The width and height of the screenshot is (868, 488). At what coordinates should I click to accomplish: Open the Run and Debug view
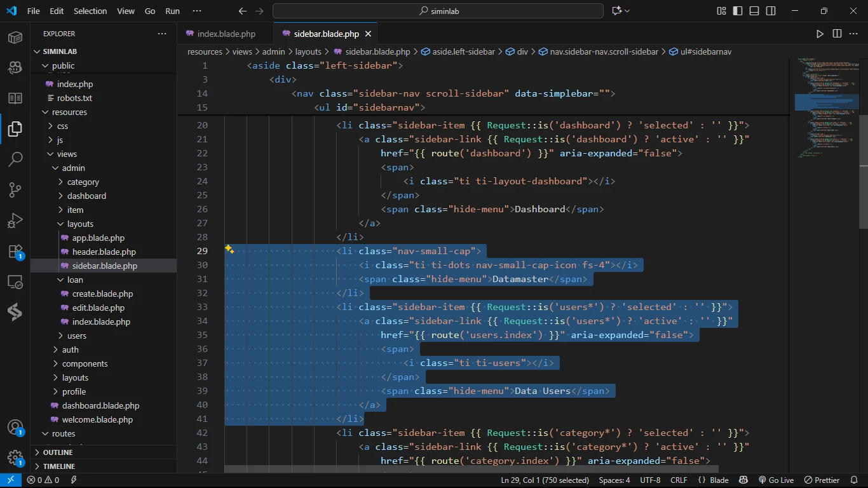(15, 220)
